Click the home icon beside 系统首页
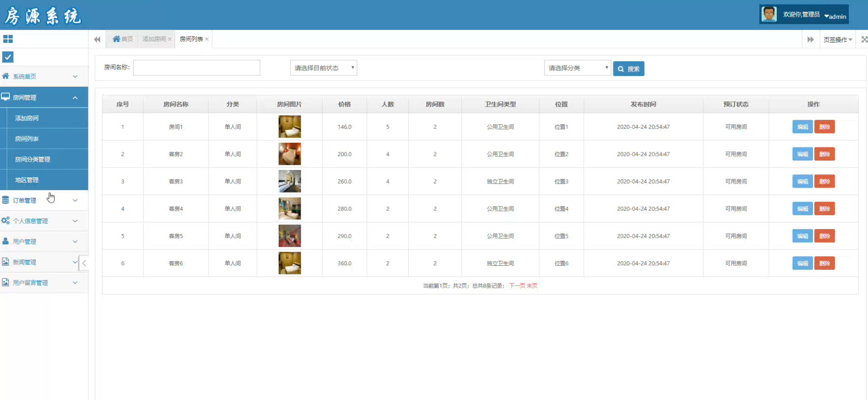The image size is (868, 400). pyautogui.click(x=5, y=76)
